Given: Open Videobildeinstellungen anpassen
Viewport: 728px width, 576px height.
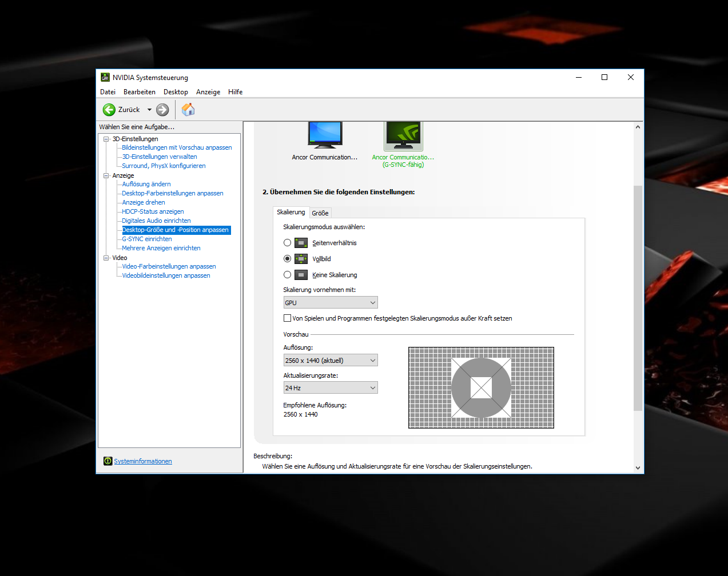Looking at the screenshot, I should [x=166, y=275].
